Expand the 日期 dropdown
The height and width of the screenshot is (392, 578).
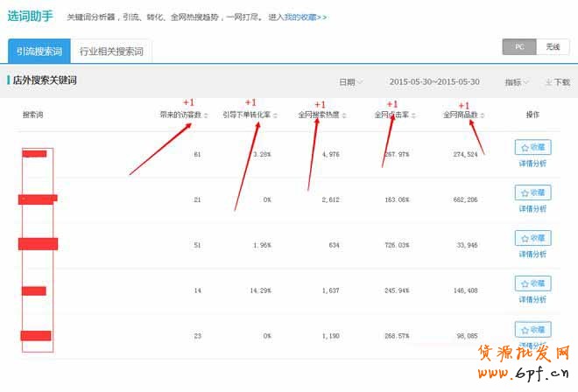[x=350, y=81]
